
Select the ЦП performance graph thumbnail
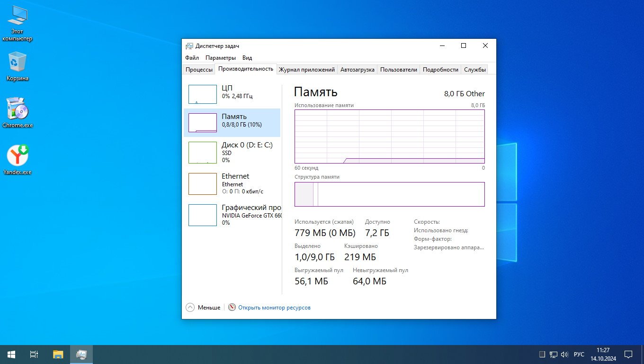[202, 94]
